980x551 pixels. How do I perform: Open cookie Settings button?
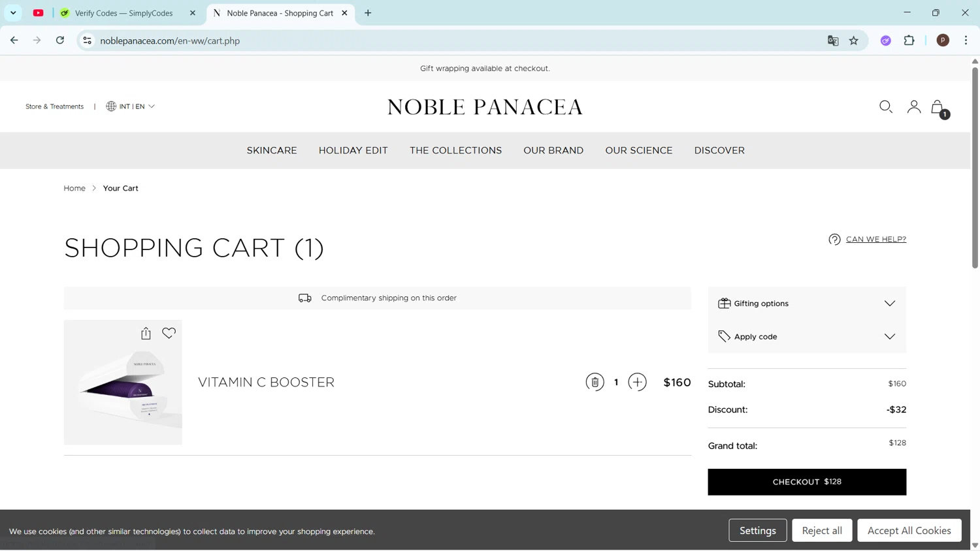tap(758, 531)
